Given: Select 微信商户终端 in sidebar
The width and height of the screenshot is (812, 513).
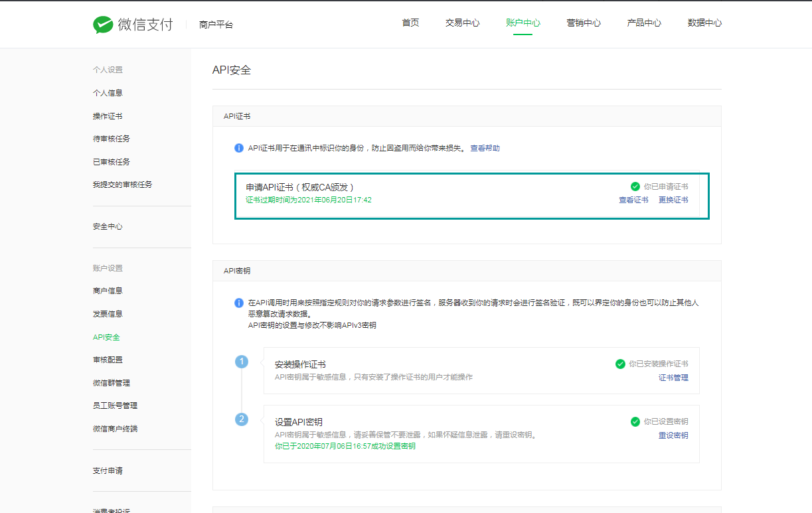Looking at the screenshot, I should coord(115,429).
